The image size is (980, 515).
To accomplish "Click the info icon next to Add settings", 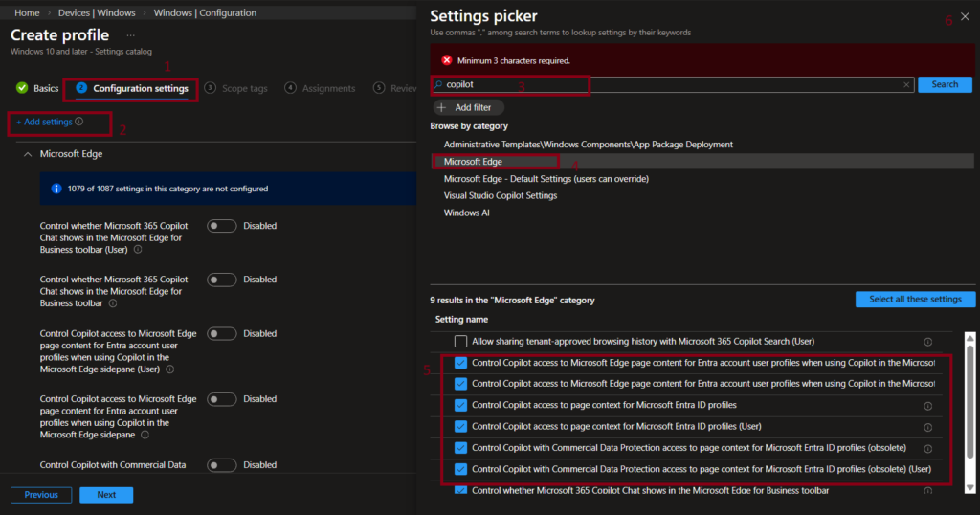I will pos(79,122).
